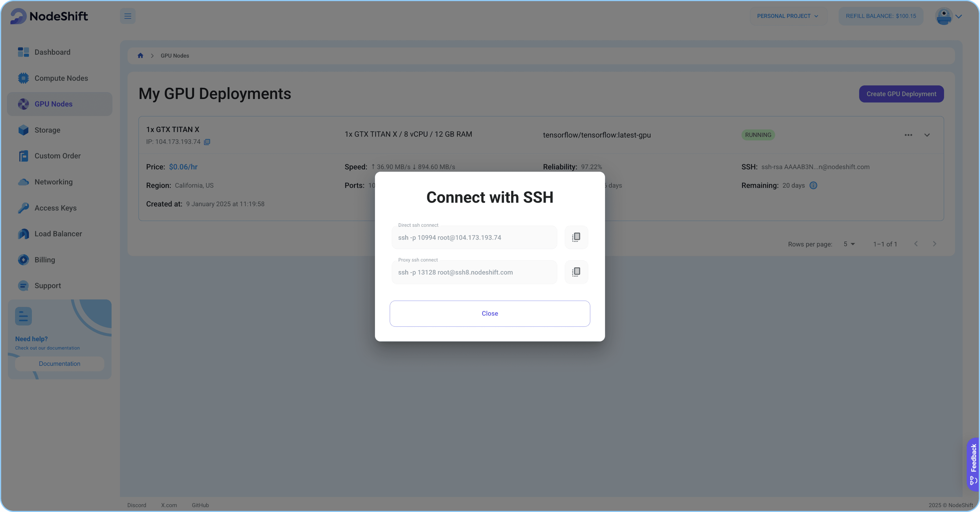Screen dimensions: 980x512
Task: Click the Remaining days info icon
Action: click(x=813, y=185)
